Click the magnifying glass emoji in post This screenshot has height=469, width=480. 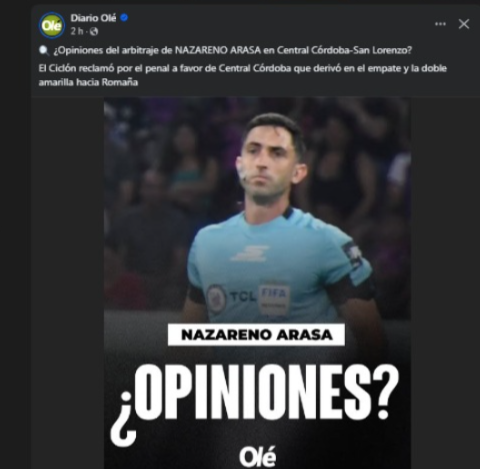click(x=44, y=51)
